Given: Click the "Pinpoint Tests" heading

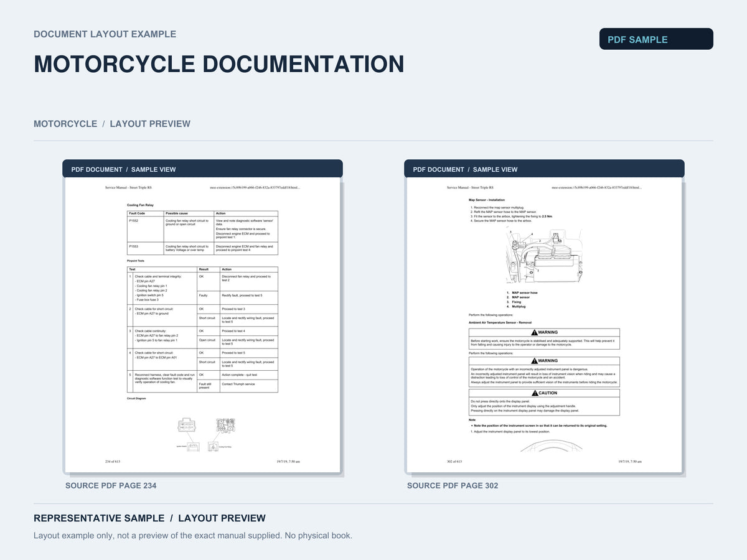Looking at the screenshot, I should click(x=136, y=261).
